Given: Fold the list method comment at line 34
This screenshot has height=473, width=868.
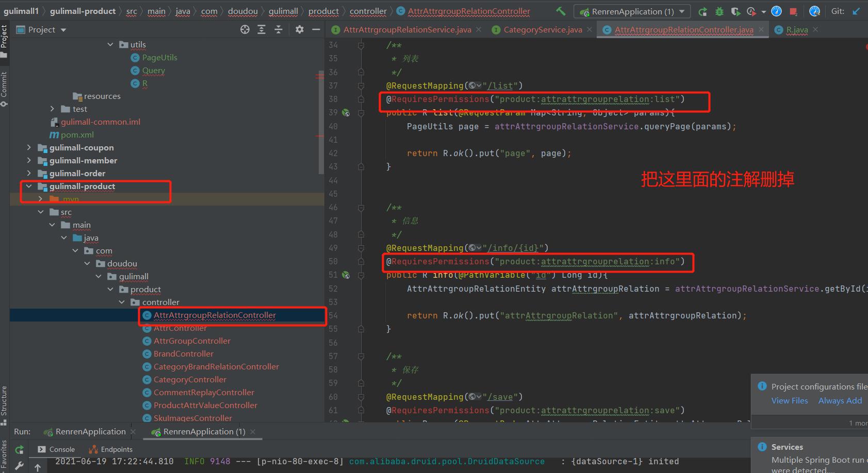Looking at the screenshot, I should coord(361,45).
